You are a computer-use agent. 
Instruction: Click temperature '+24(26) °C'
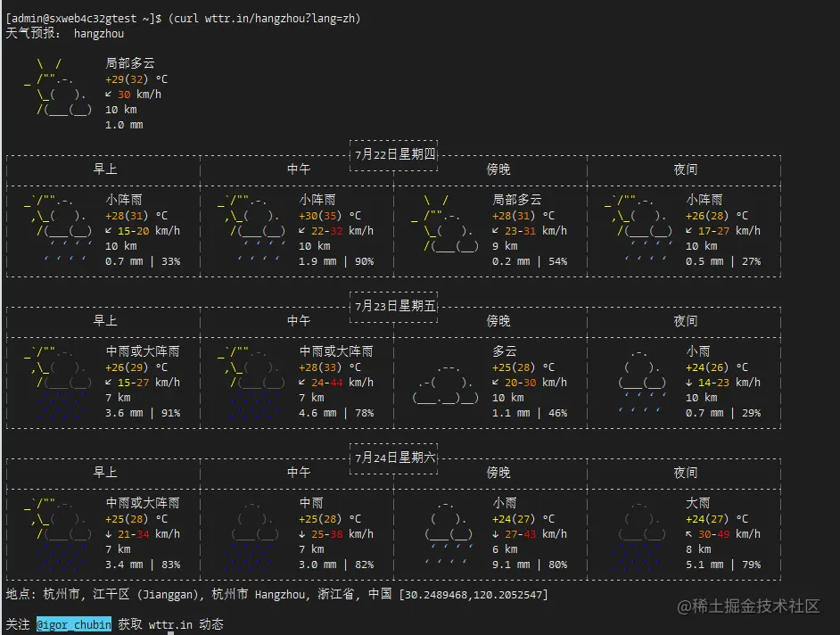click(x=717, y=367)
